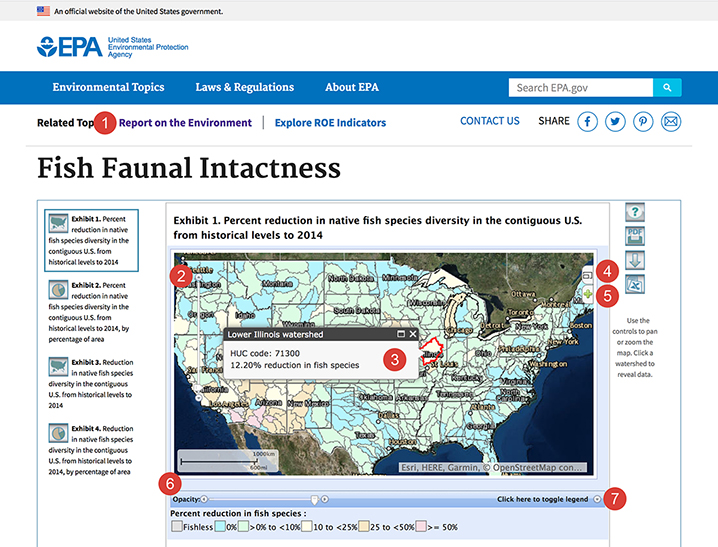Open the Laws & Regulations menu
The width and height of the screenshot is (718, 547).
(245, 87)
